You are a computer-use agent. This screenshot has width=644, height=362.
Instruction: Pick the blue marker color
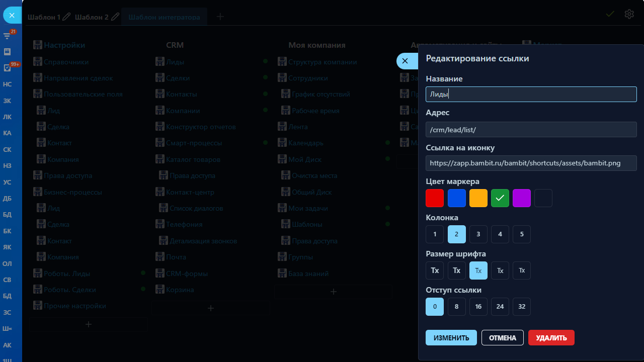coord(456,198)
